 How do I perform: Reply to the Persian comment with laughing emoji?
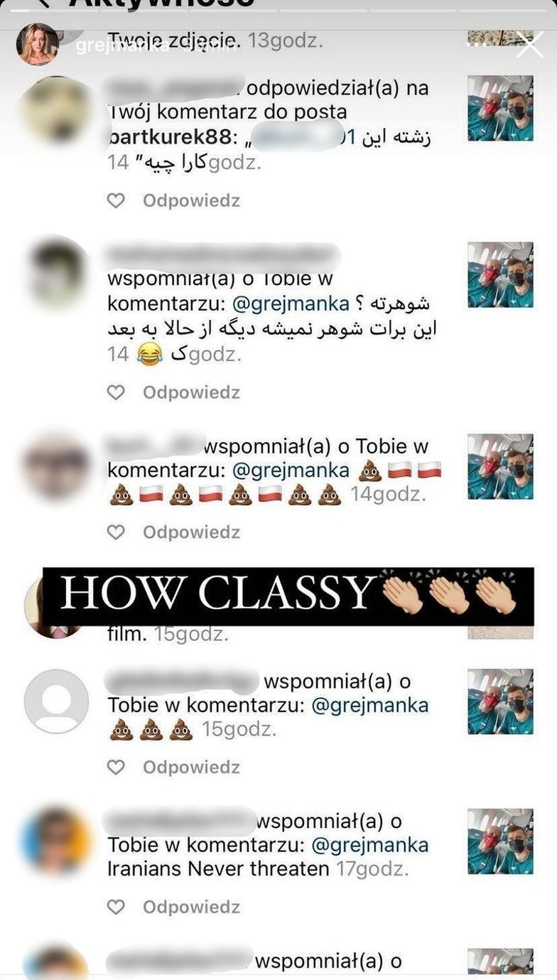191,392
